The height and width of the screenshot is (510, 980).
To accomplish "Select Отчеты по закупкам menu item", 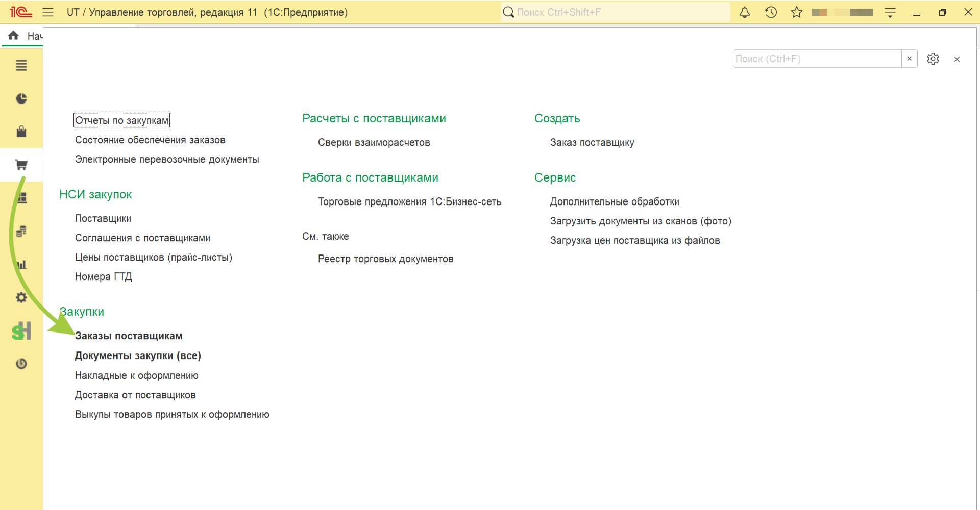I will (121, 120).
